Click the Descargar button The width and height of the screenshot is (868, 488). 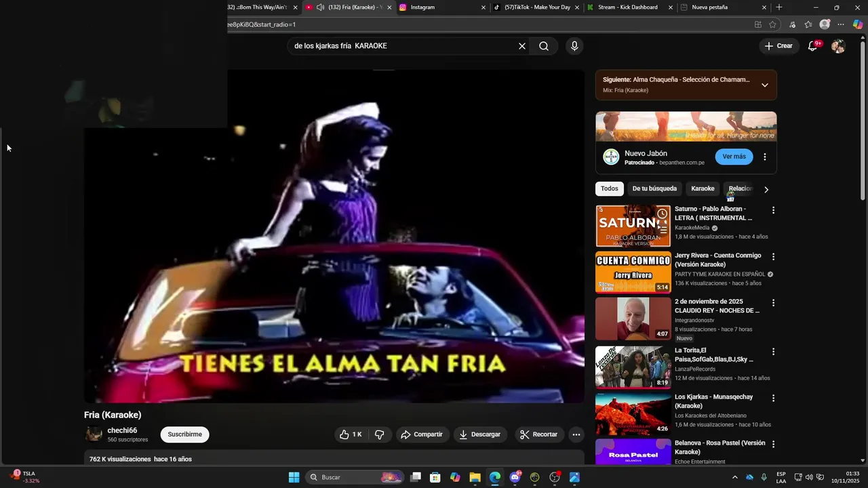click(x=480, y=434)
